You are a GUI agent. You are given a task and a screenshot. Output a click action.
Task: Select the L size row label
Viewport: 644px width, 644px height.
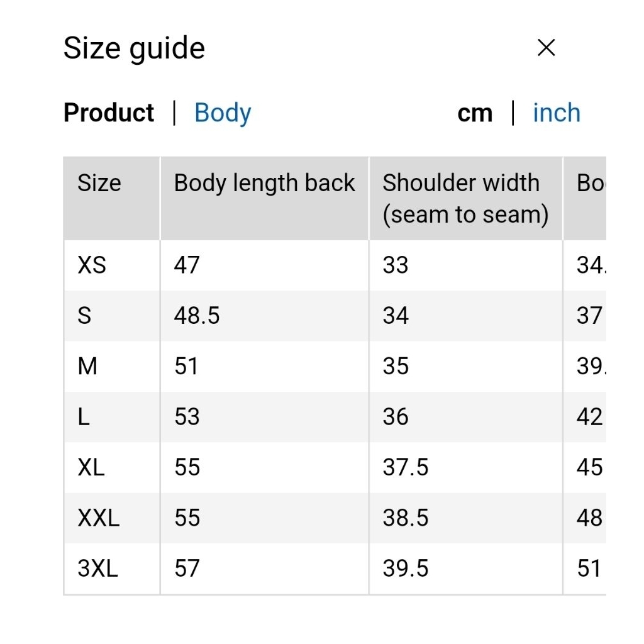[x=84, y=417]
